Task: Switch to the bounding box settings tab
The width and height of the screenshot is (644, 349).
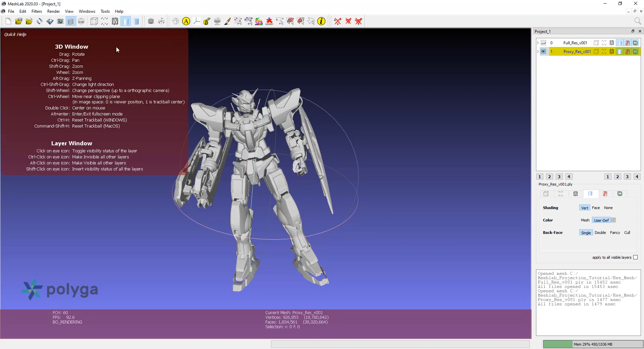Action: point(546,194)
